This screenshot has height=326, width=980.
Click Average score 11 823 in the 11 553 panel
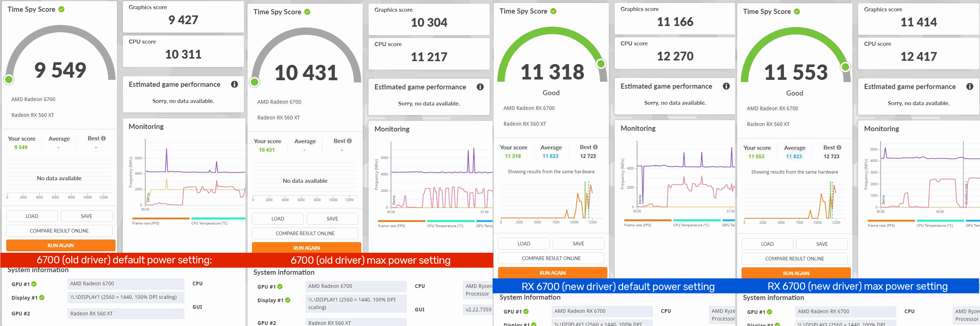pos(794,156)
